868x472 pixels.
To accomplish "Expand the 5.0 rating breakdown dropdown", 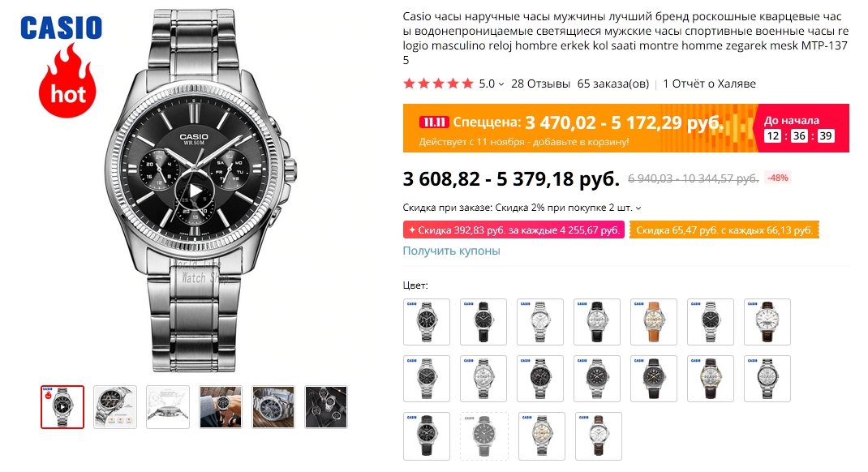I will click(x=501, y=84).
